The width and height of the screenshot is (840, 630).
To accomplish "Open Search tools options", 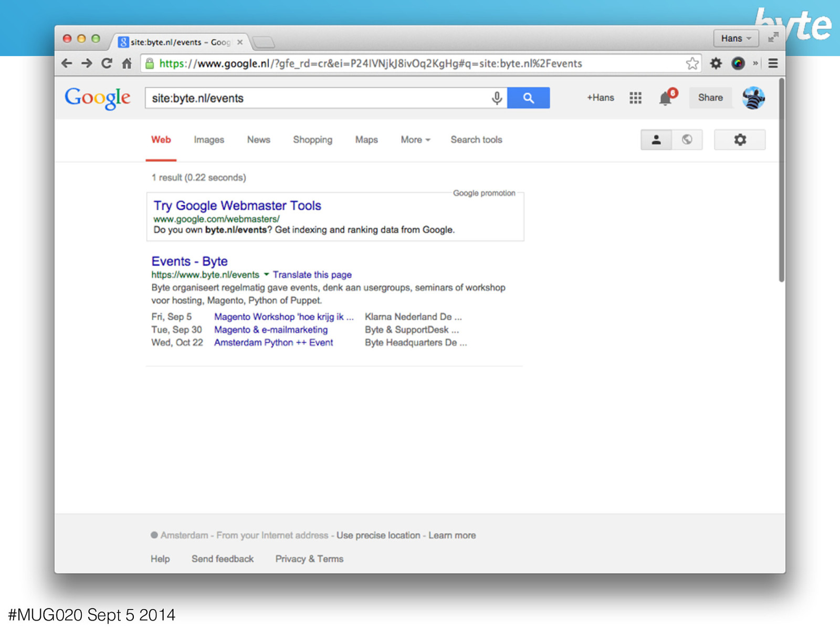I will (x=476, y=140).
